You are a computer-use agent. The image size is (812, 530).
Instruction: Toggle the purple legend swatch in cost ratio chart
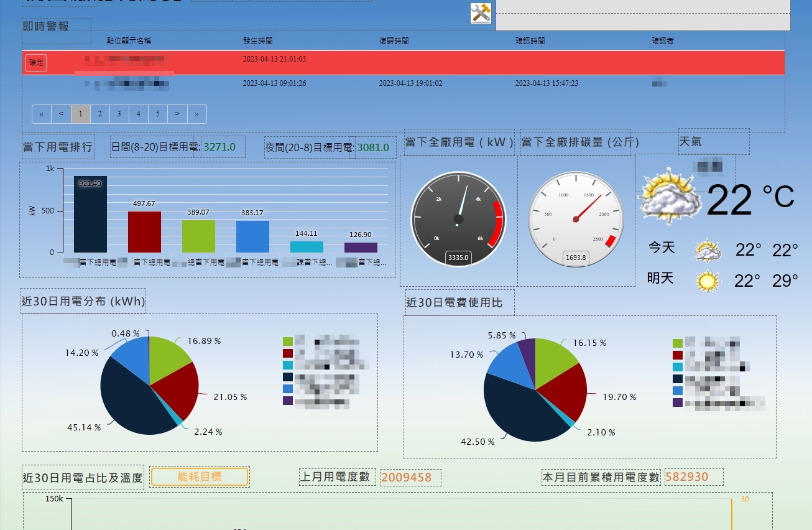tap(678, 402)
